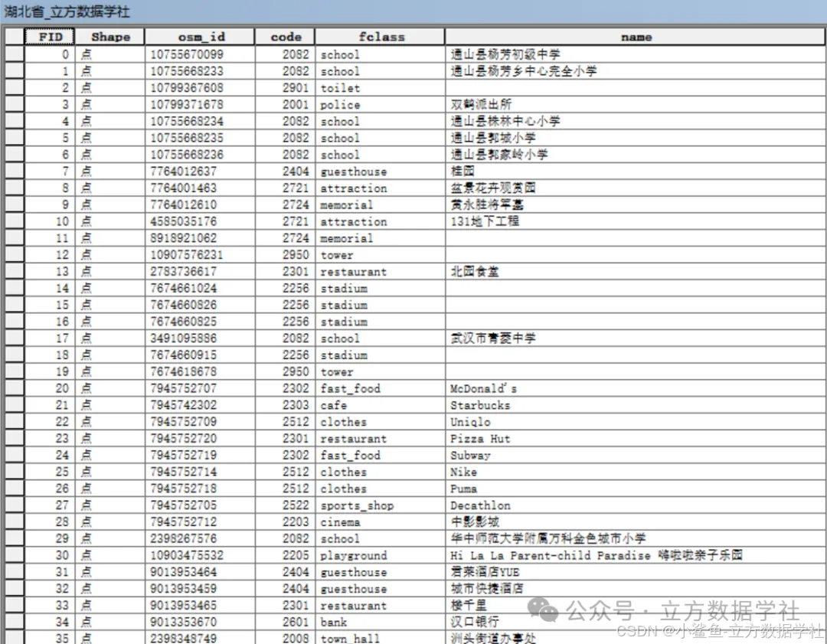The height and width of the screenshot is (644, 827).
Task: Click the code column header
Action: click(286, 37)
